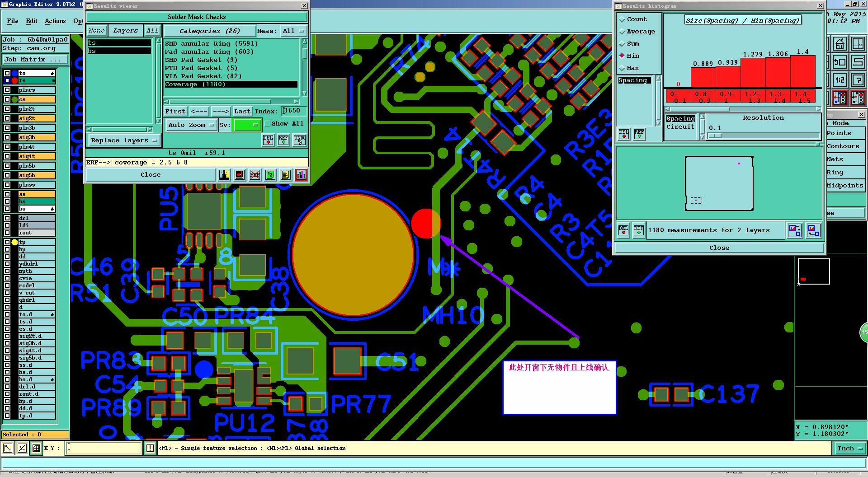The image size is (868, 477).
Task: Select the Max radio option
Action: [622, 68]
